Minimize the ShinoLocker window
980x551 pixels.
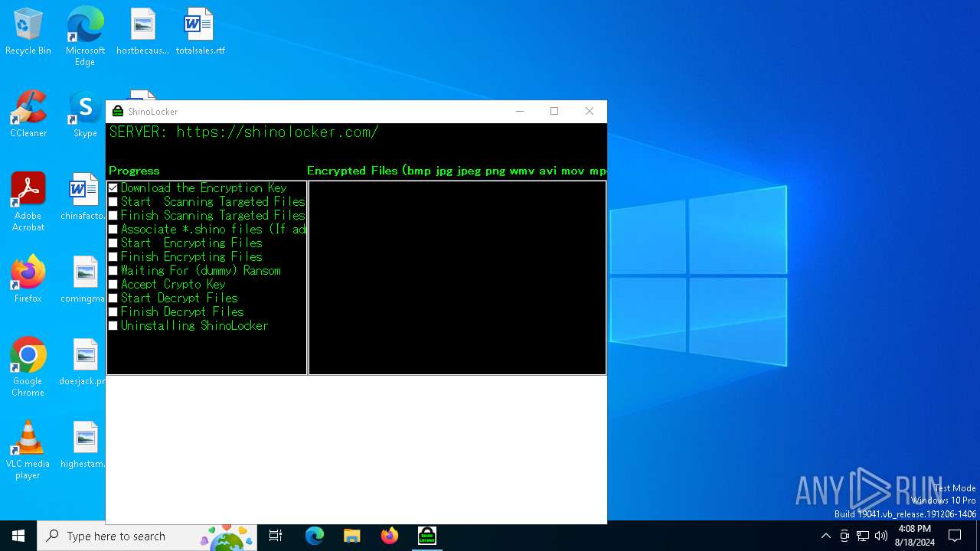click(520, 111)
